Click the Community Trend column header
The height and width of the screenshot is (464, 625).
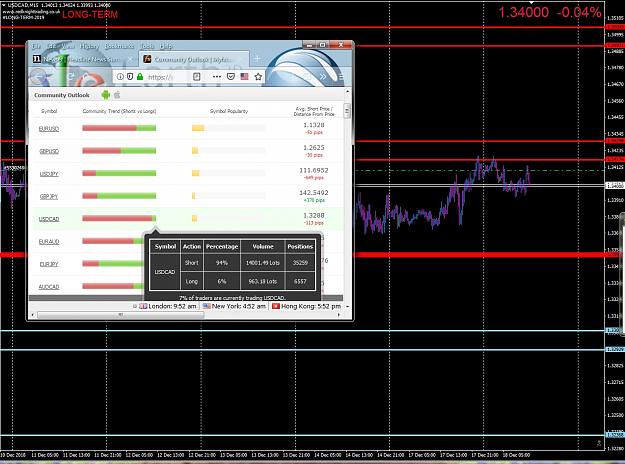(x=119, y=111)
